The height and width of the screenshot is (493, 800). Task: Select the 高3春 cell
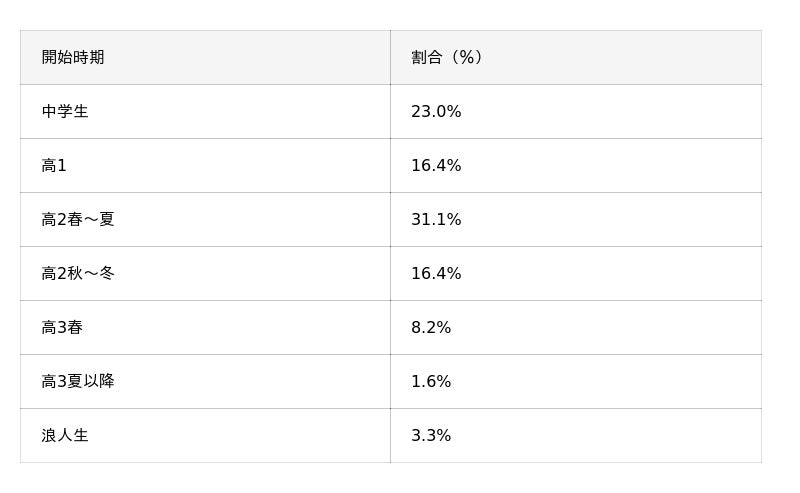click(x=62, y=328)
